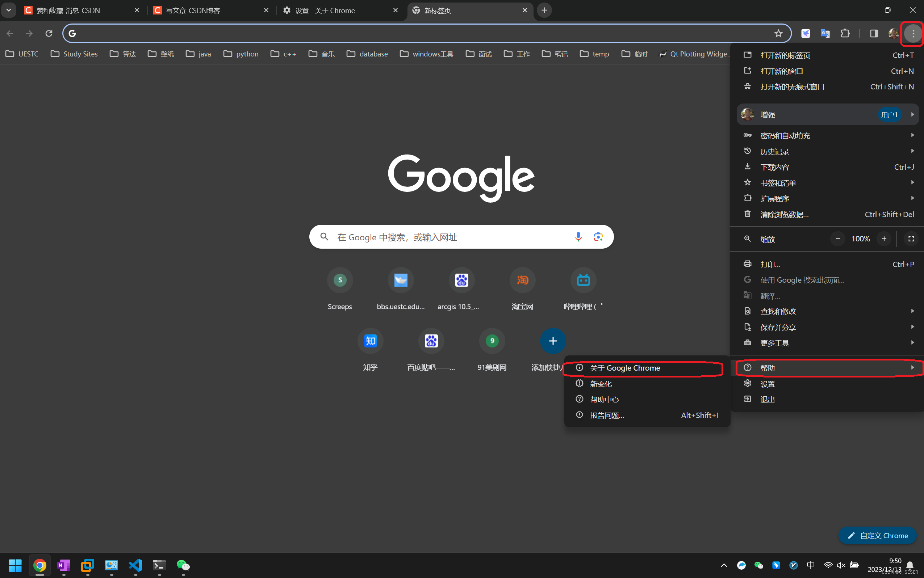Open 新标签页 (New Tab) tab
The height and width of the screenshot is (578, 924).
pyautogui.click(x=466, y=10)
